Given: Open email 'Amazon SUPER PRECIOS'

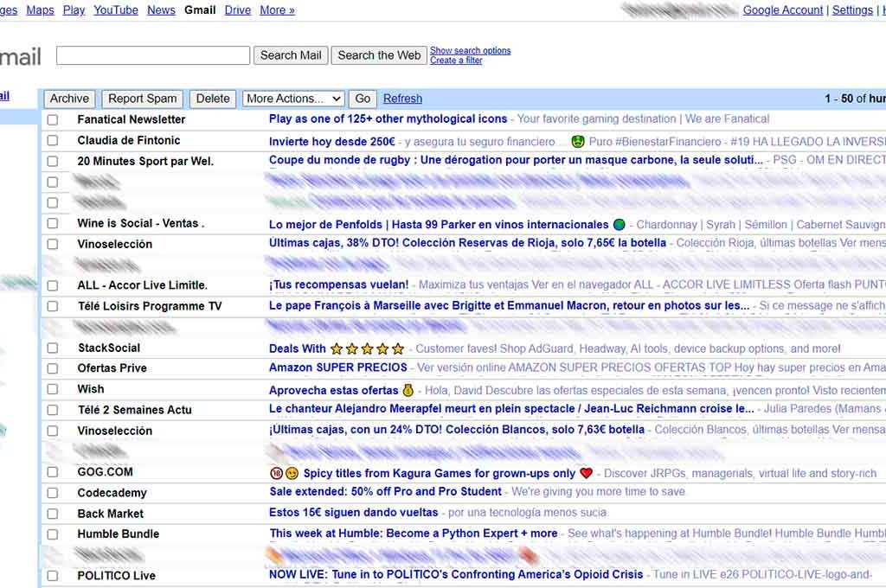Looking at the screenshot, I should tap(338, 367).
